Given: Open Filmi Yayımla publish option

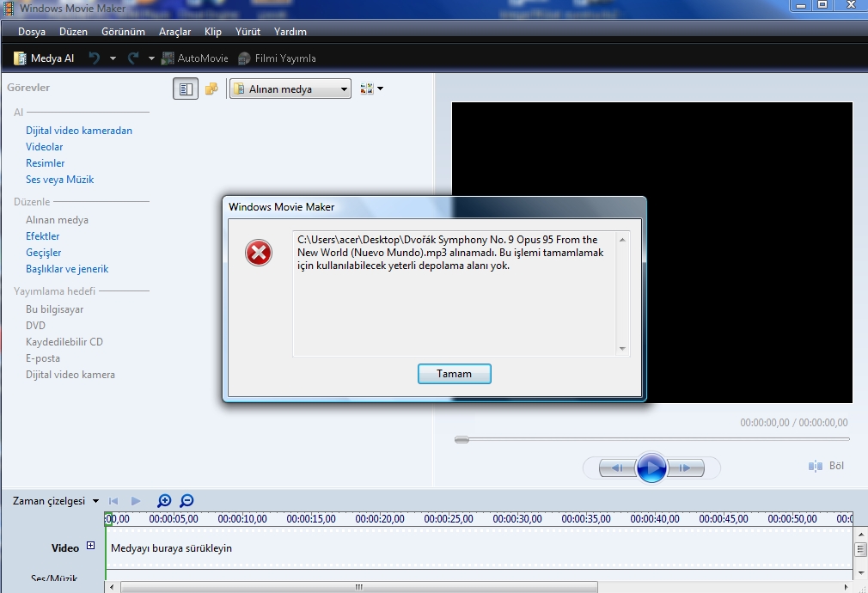Looking at the screenshot, I should point(277,58).
